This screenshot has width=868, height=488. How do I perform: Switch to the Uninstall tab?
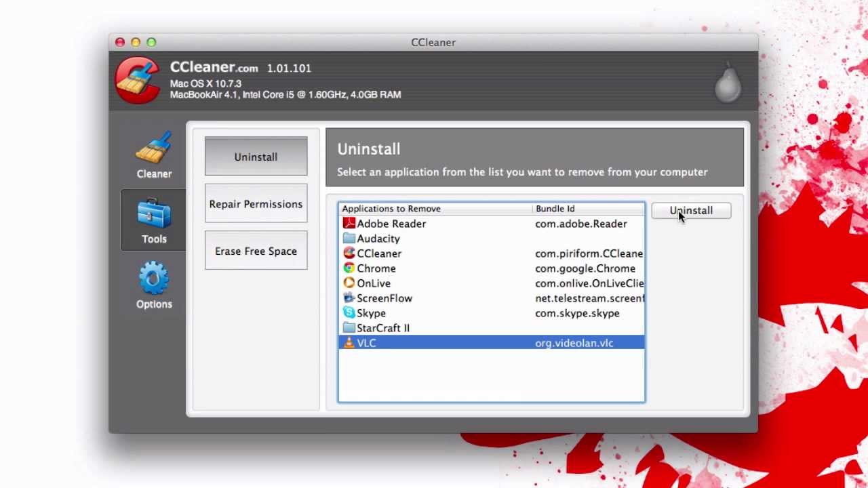pos(256,157)
